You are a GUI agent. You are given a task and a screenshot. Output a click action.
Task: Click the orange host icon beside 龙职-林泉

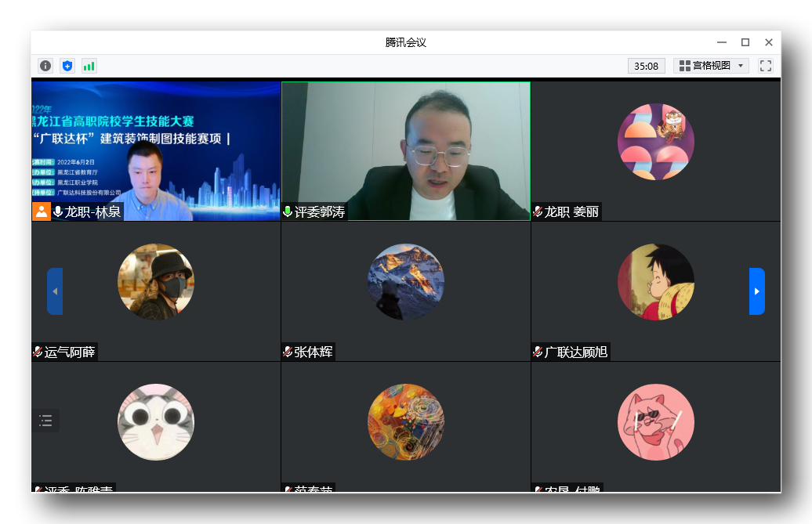(x=41, y=211)
